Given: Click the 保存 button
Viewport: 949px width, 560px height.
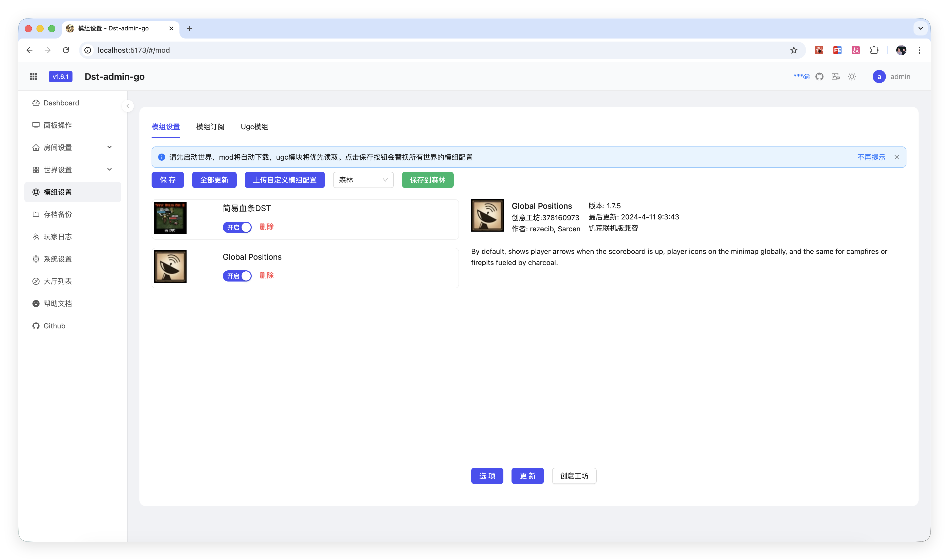Looking at the screenshot, I should click(x=168, y=180).
